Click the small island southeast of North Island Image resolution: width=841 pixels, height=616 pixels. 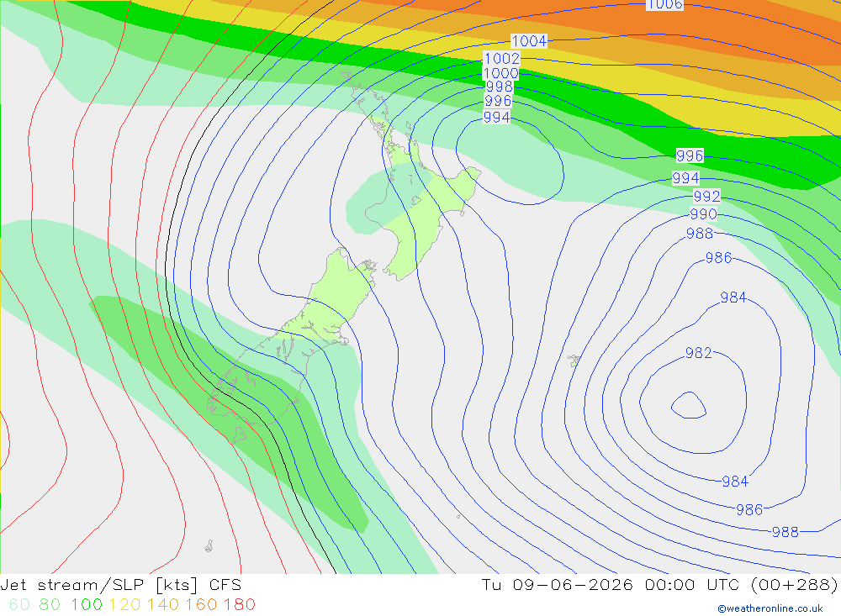(x=574, y=360)
